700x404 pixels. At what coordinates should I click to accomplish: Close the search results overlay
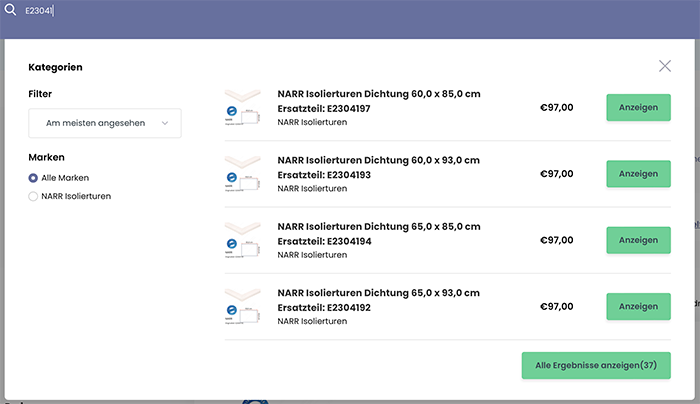pos(665,66)
